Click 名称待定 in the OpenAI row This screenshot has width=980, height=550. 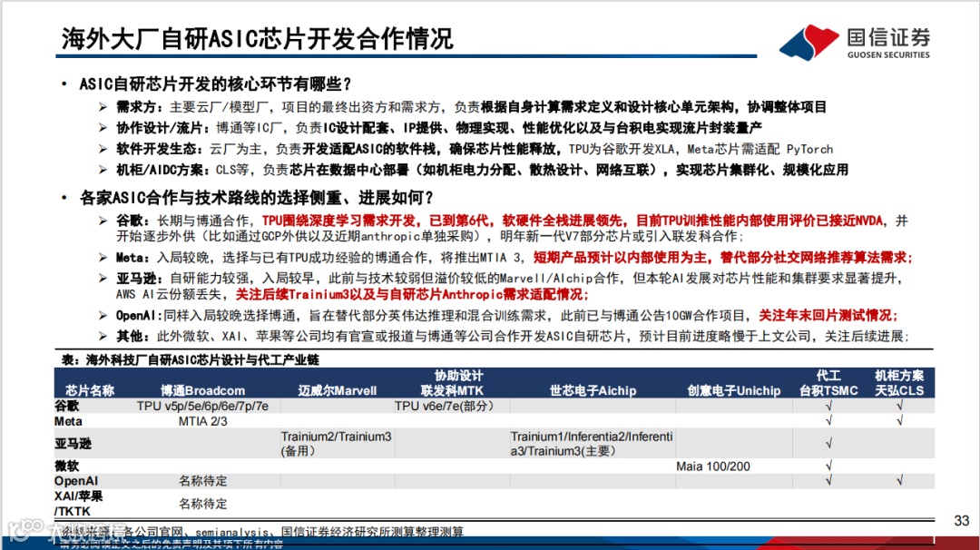click(203, 481)
